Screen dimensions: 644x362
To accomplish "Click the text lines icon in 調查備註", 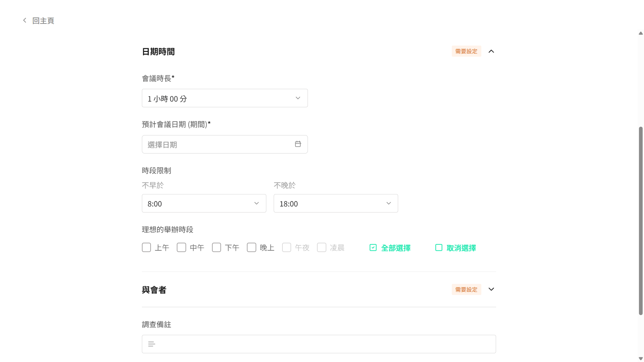I will 152,344.
